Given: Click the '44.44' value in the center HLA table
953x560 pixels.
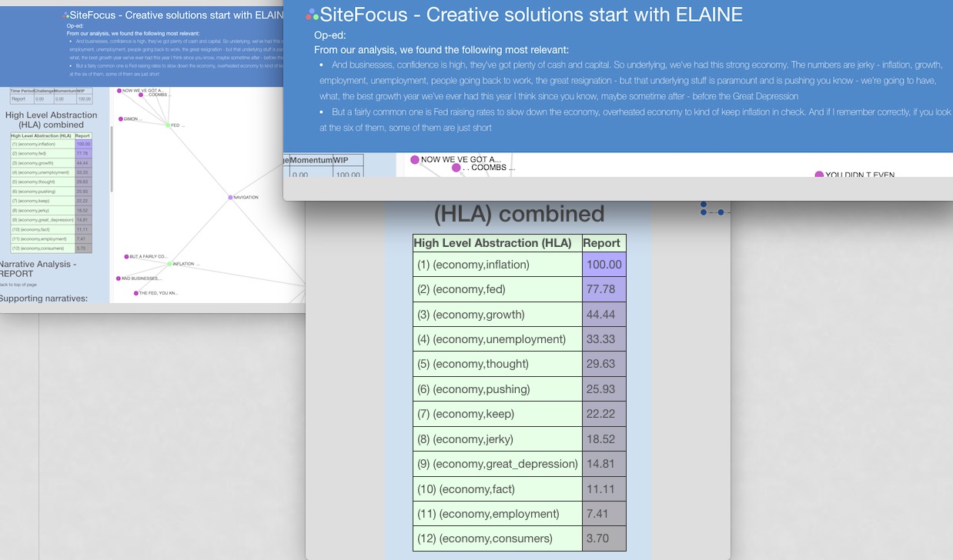Looking at the screenshot, I should tap(604, 315).
